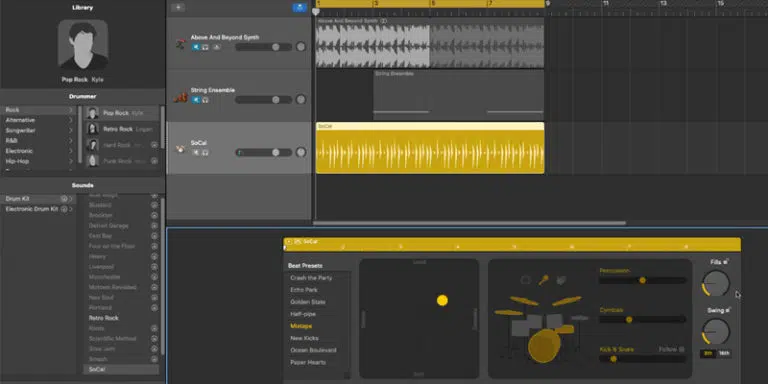Download the Brooklyn drum kit
Screen dimensions: 768x384
154,216
